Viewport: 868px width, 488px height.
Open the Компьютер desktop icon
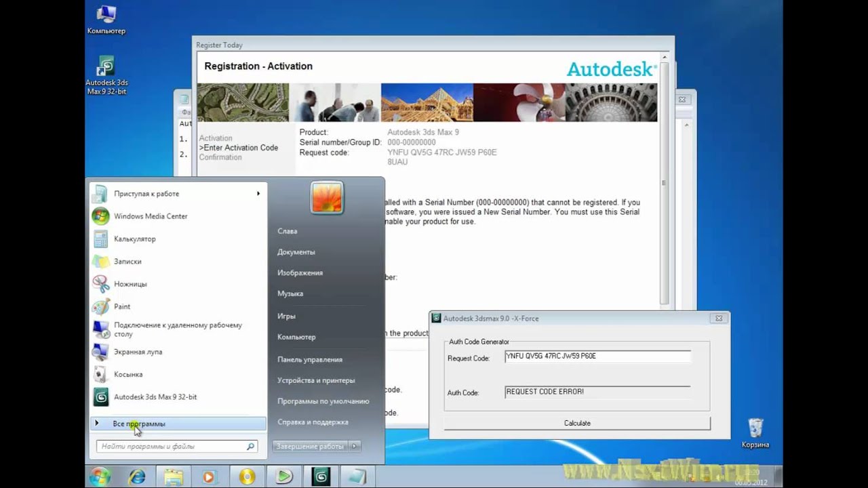(106, 20)
